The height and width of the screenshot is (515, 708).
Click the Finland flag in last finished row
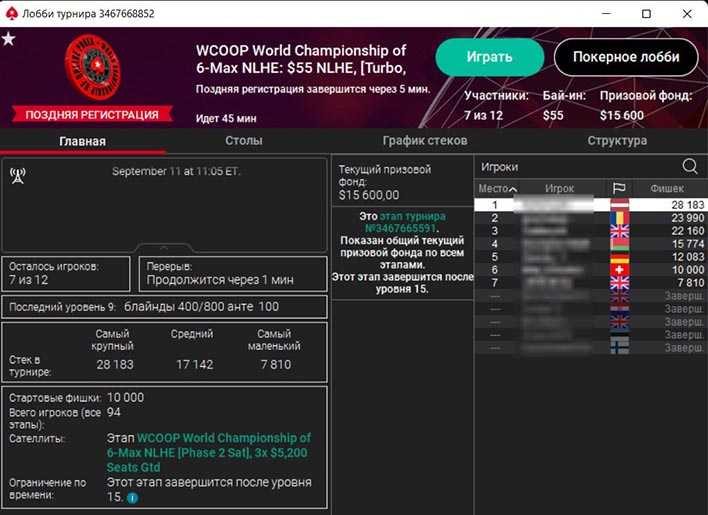tap(620, 347)
